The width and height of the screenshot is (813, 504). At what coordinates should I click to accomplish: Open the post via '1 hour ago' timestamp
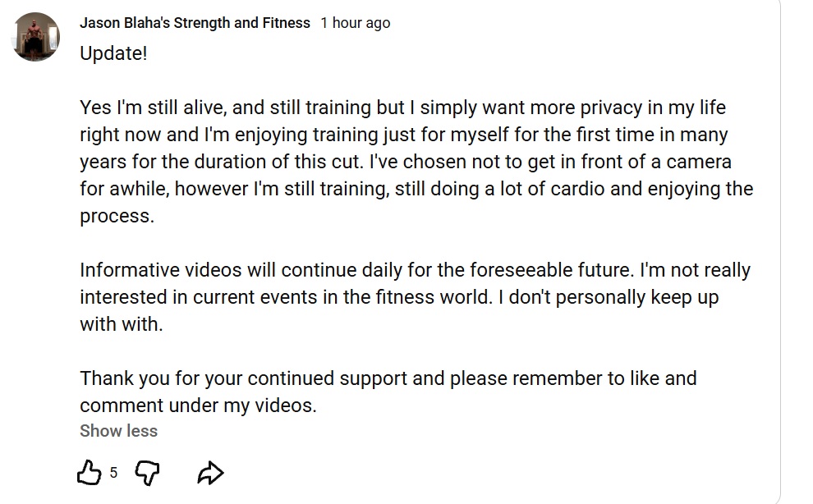(355, 23)
